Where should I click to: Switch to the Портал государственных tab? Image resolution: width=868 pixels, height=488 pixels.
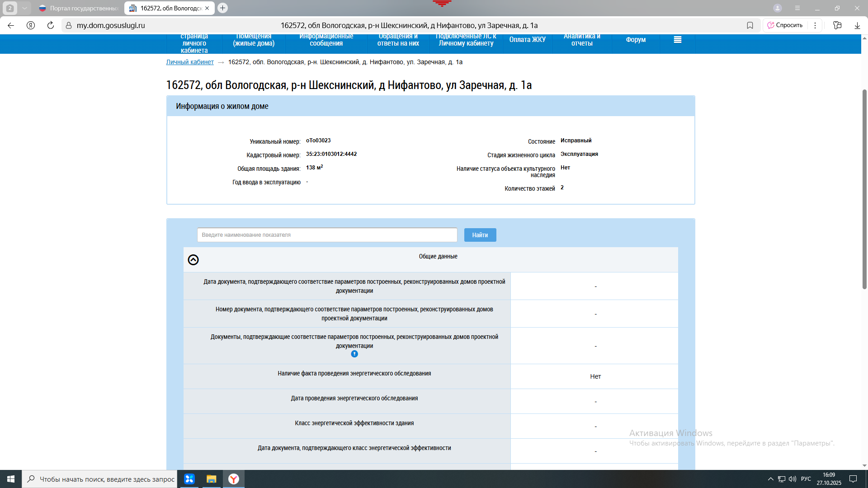tap(79, 8)
